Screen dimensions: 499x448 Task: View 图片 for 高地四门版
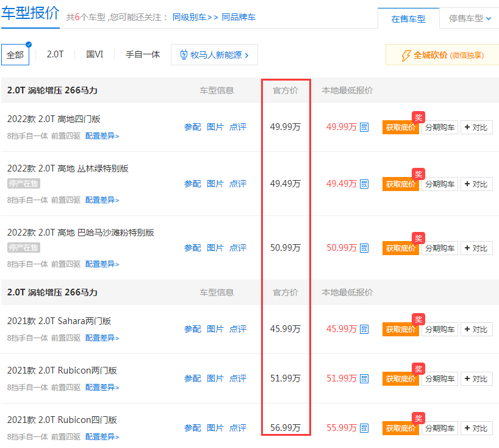[215, 127]
